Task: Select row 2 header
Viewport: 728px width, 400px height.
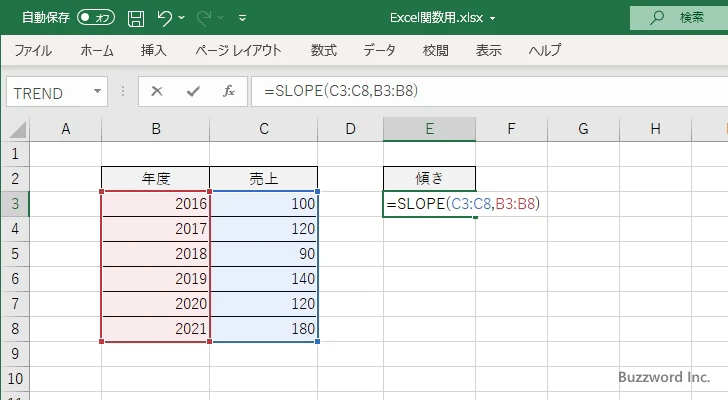Action: point(15,179)
